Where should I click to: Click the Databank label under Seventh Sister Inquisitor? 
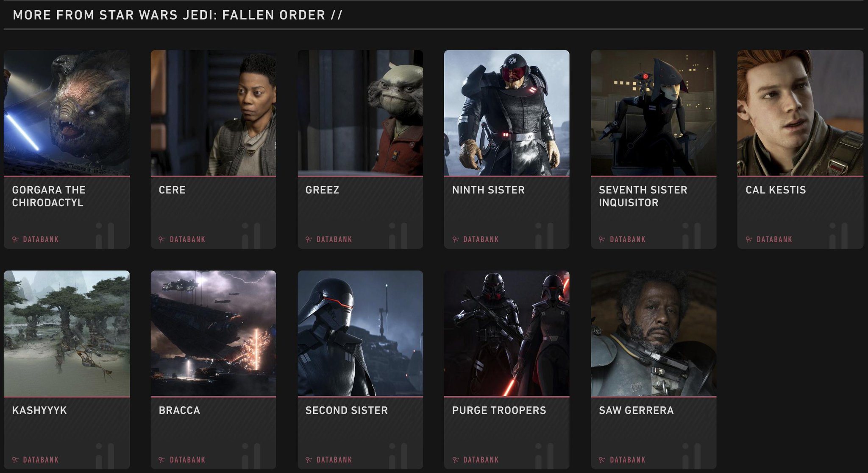click(x=628, y=239)
